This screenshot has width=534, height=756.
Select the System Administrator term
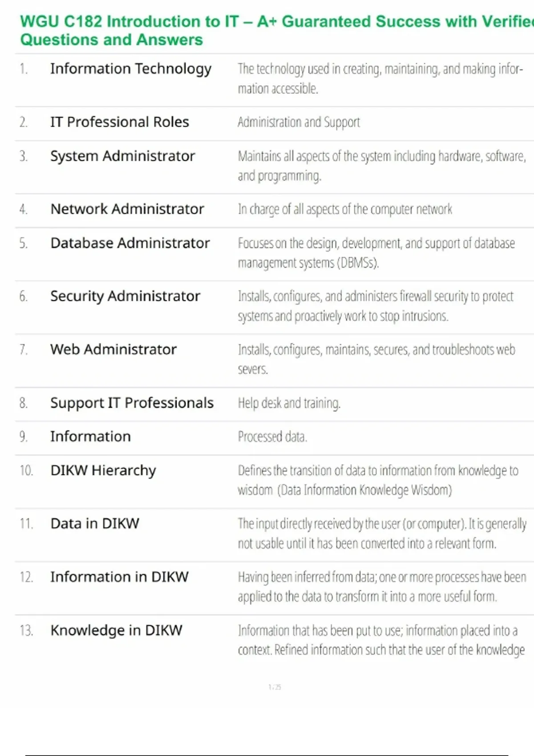tap(122, 156)
